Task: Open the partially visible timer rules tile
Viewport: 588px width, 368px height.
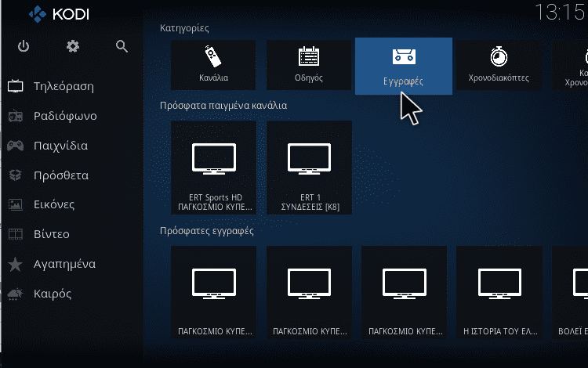Action: click(x=570, y=65)
